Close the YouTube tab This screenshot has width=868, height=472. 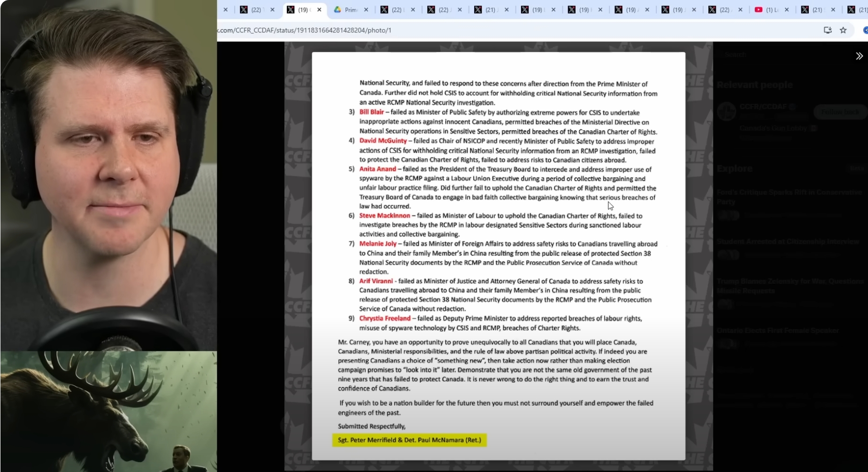tap(787, 9)
